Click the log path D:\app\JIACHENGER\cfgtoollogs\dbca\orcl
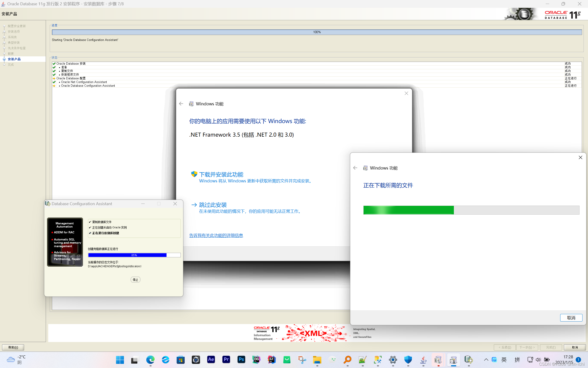This screenshot has height=368, width=588. point(114,266)
